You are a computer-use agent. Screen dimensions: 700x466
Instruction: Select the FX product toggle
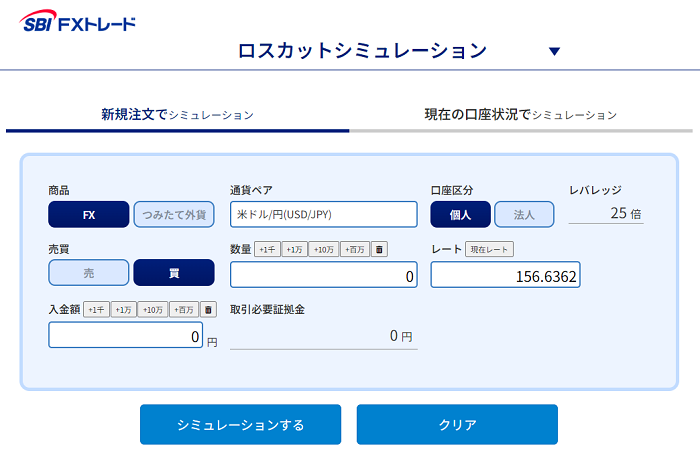tap(89, 215)
